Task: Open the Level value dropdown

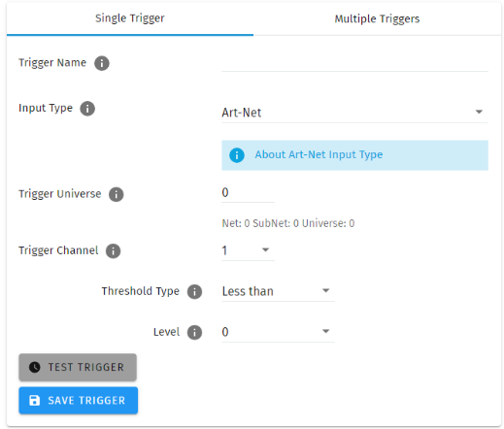Action: tap(278, 332)
